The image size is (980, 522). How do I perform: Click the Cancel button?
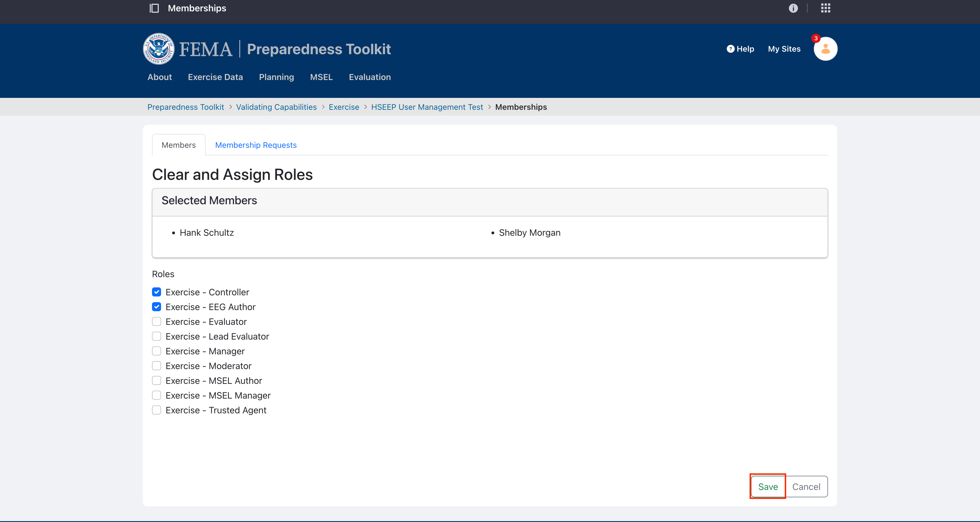tap(806, 487)
